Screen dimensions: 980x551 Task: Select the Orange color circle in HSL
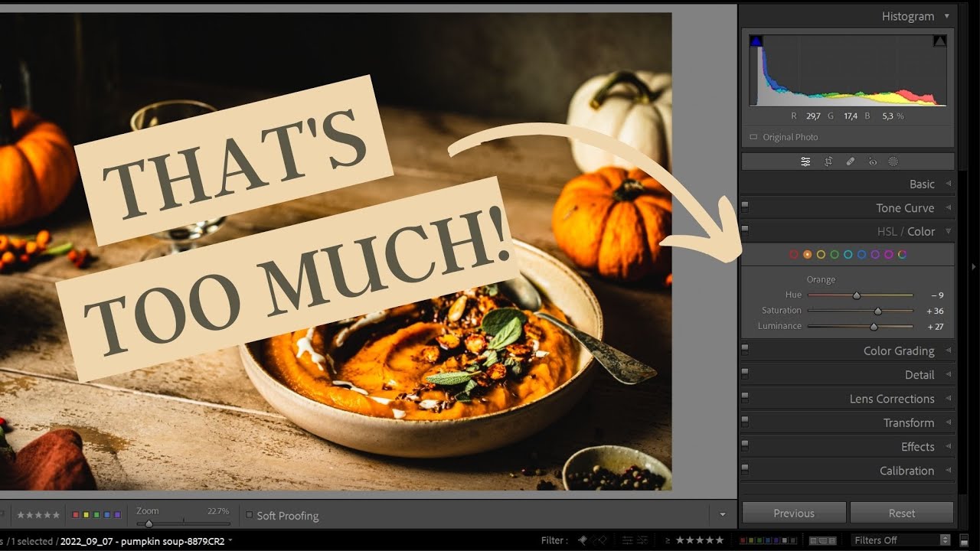807,254
